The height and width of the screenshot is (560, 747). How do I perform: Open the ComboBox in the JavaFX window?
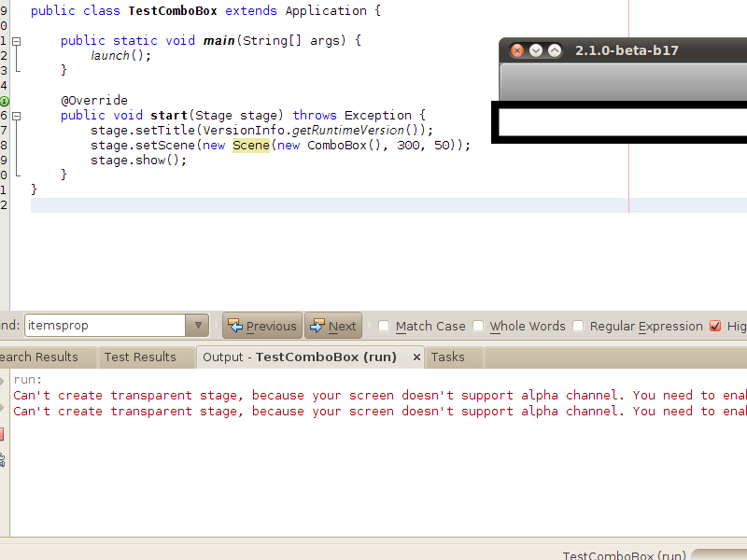pos(621,122)
